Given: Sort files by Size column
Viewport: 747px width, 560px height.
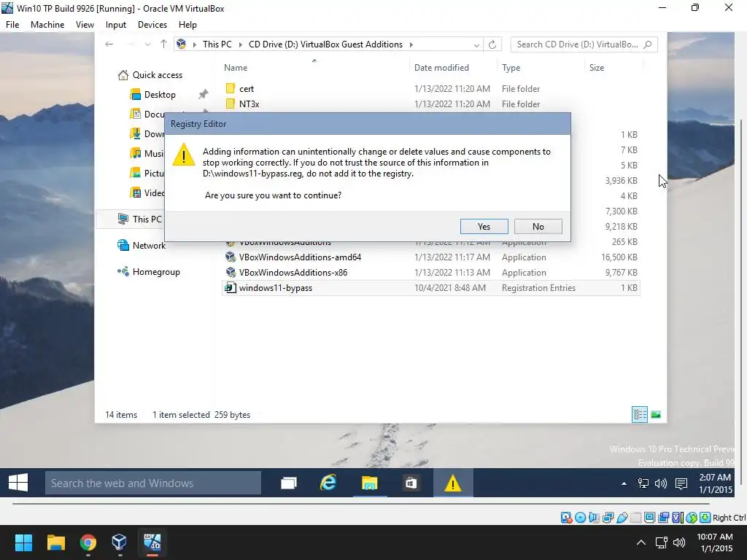Looking at the screenshot, I should (x=597, y=68).
